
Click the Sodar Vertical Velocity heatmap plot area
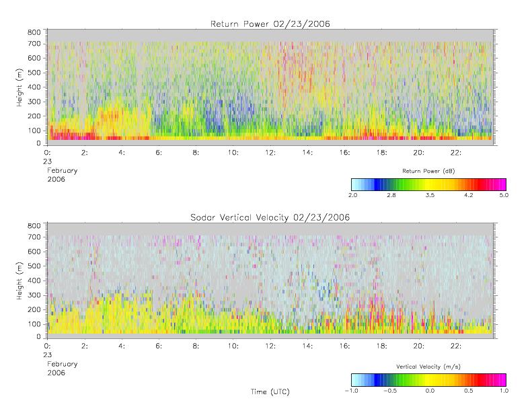[x=270, y=281]
